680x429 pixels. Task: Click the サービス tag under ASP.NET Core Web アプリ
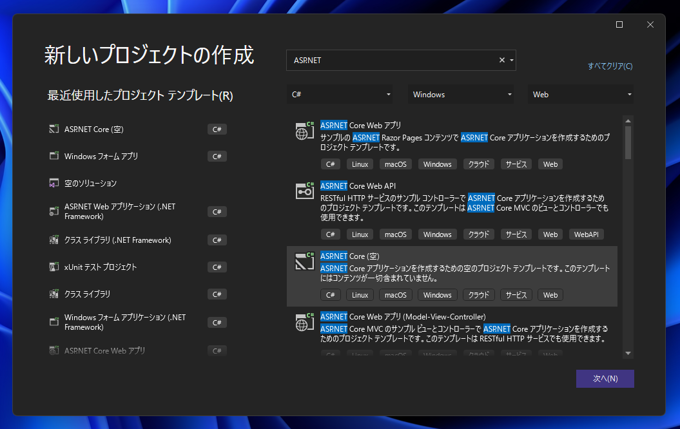tap(516, 164)
